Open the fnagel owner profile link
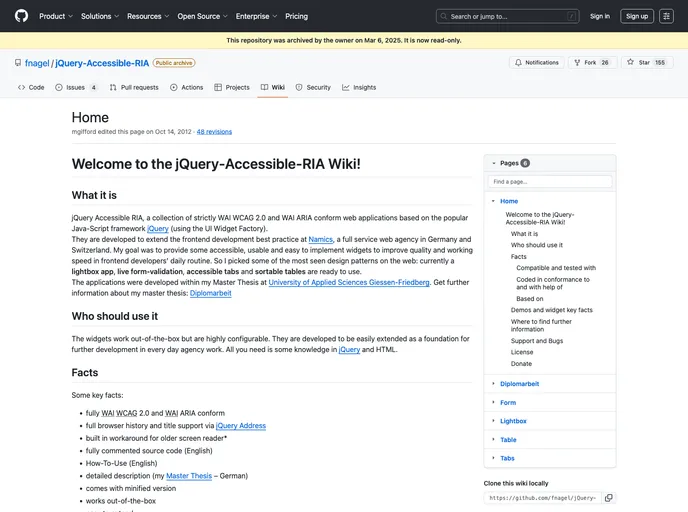688x512 pixels. (x=37, y=63)
